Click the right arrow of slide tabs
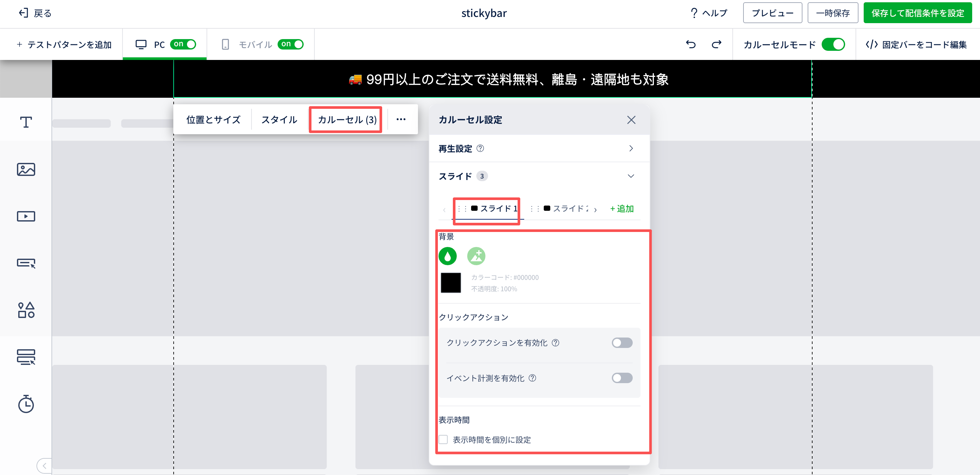 pyautogui.click(x=595, y=209)
